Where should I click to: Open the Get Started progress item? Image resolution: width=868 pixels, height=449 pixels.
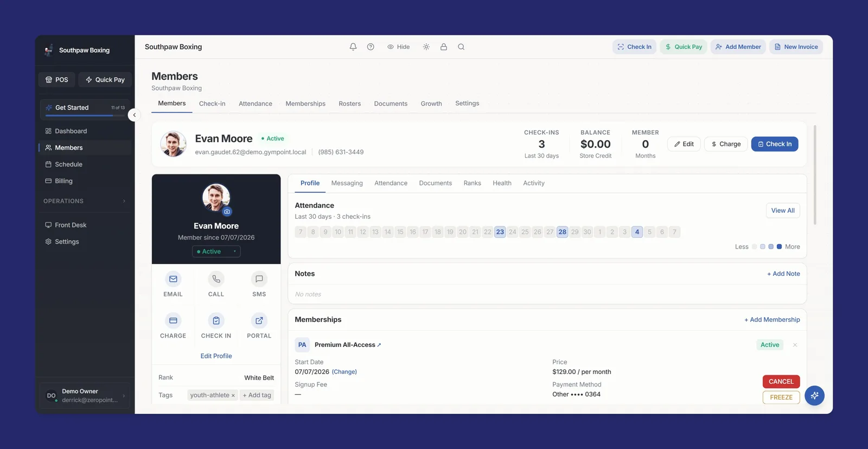point(86,109)
